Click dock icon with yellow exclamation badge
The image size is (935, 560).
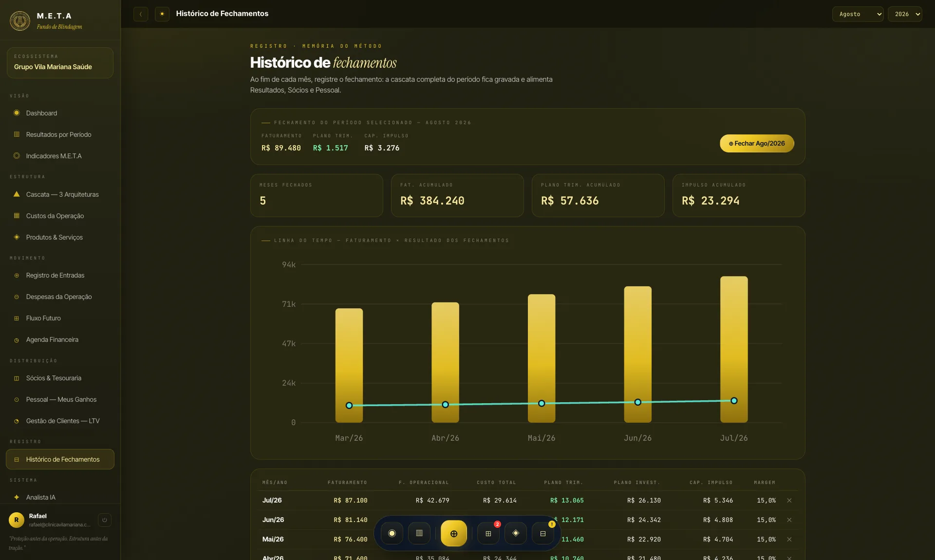[543, 534]
